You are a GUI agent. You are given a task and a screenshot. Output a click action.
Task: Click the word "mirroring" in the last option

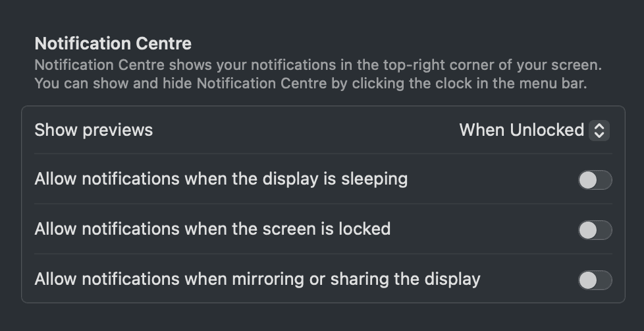pos(268,279)
